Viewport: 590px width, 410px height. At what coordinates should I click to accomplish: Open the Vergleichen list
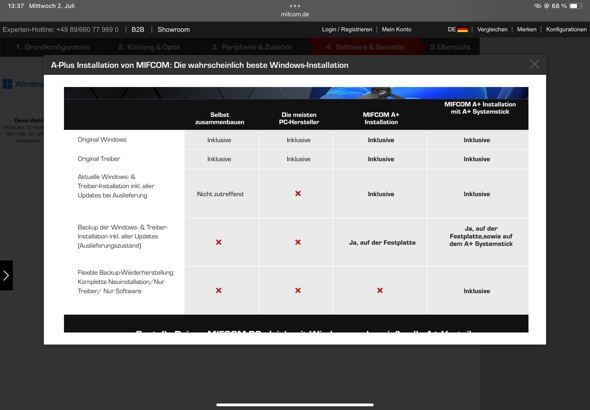[492, 29]
